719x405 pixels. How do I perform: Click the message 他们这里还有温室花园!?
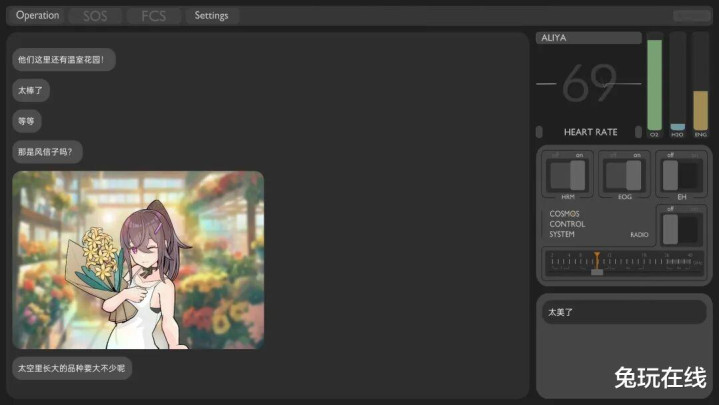pos(64,60)
